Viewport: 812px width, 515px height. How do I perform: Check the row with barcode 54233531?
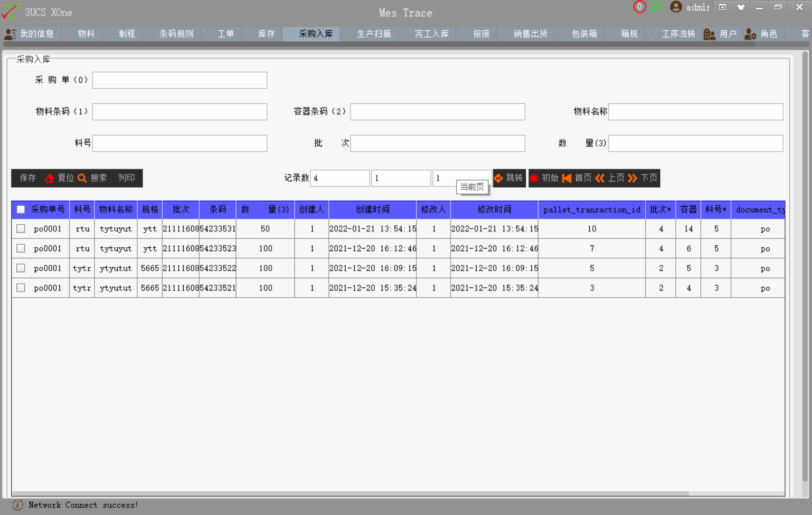click(x=21, y=229)
